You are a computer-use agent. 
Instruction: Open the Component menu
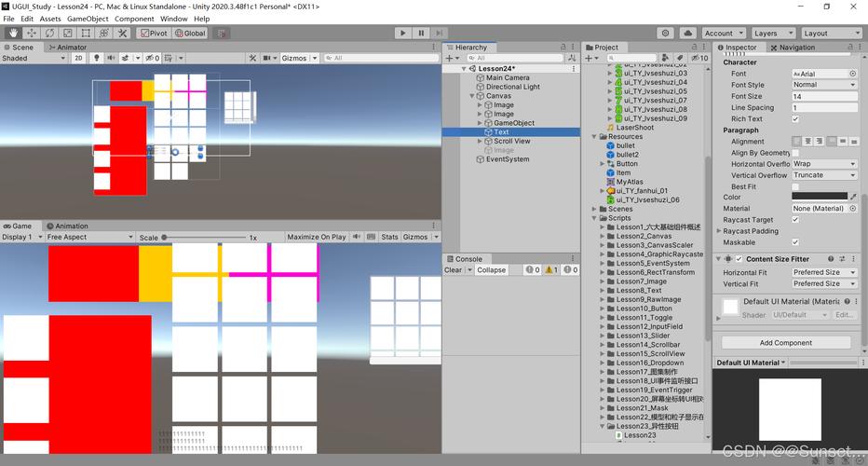tap(134, 19)
